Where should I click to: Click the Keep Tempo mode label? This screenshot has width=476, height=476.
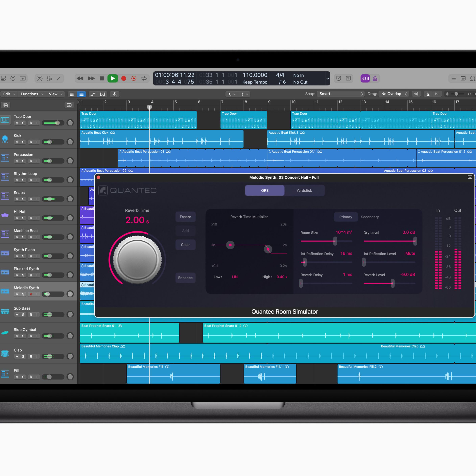pyautogui.click(x=255, y=82)
